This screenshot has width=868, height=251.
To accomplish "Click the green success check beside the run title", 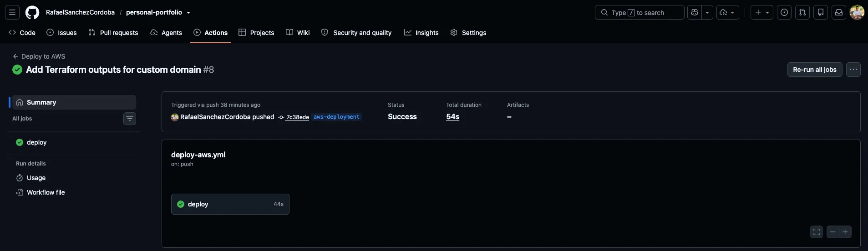I will [17, 70].
